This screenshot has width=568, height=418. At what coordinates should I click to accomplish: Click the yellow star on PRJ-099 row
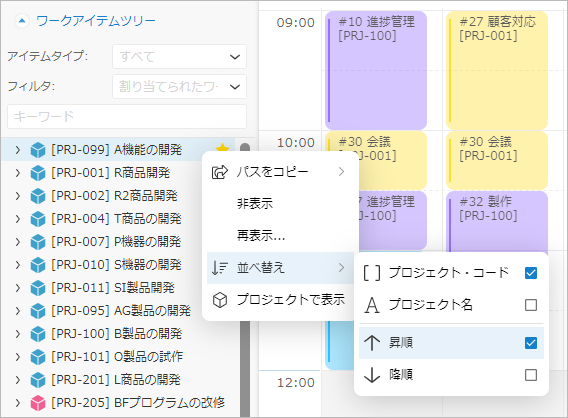(x=222, y=148)
